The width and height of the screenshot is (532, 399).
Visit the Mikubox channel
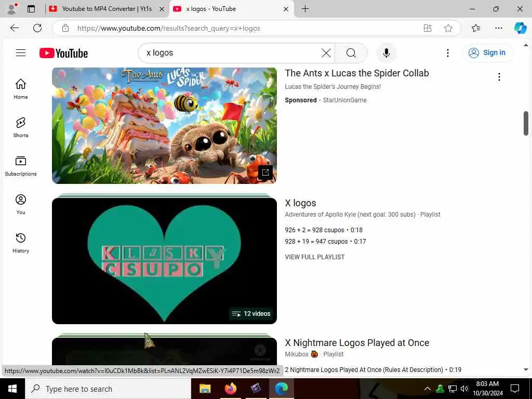pyautogui.click(x=297, y=354)
